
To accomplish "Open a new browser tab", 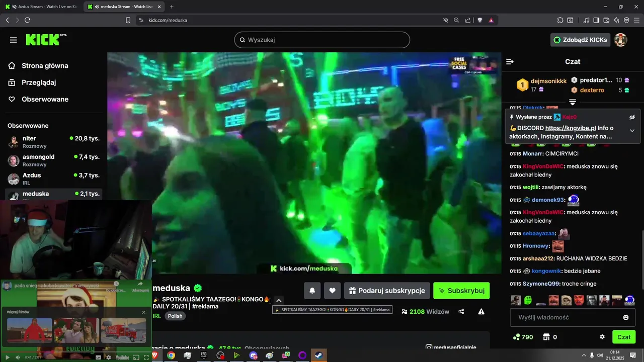I will pyautogui.click(x=172, y=7).
